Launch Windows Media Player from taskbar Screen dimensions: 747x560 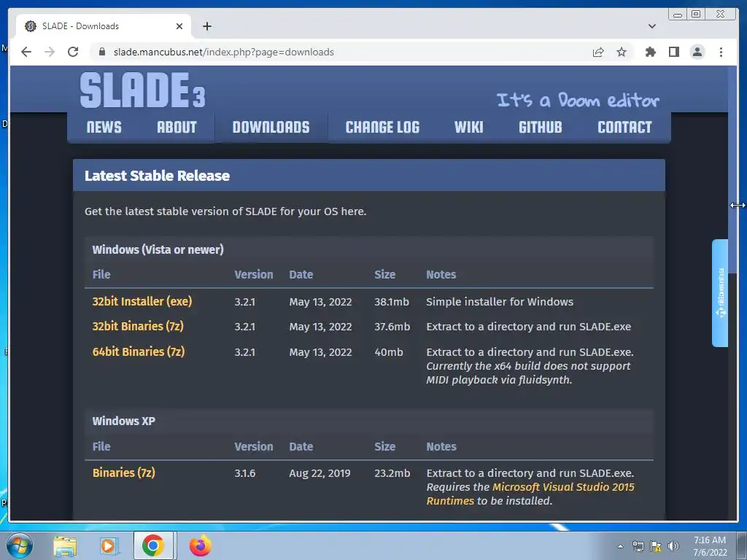click(109, 545)
